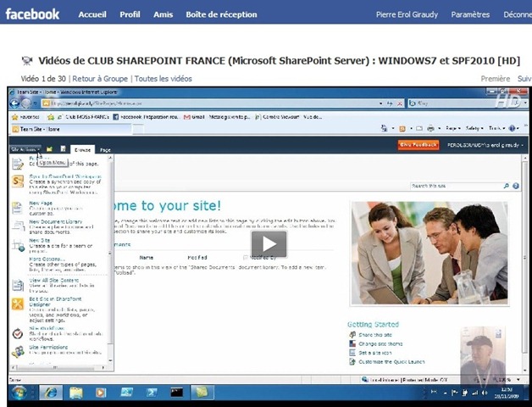
Task: Click the Share this site link
Action: 375,335
